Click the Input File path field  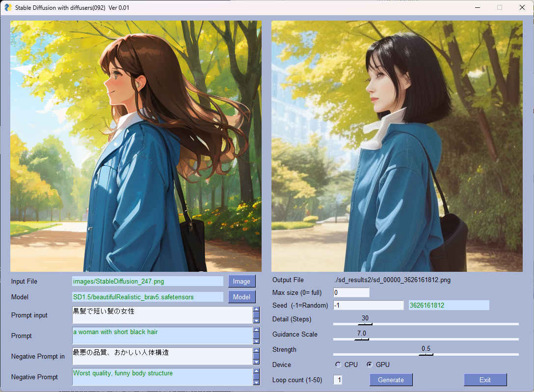point(147,281)
